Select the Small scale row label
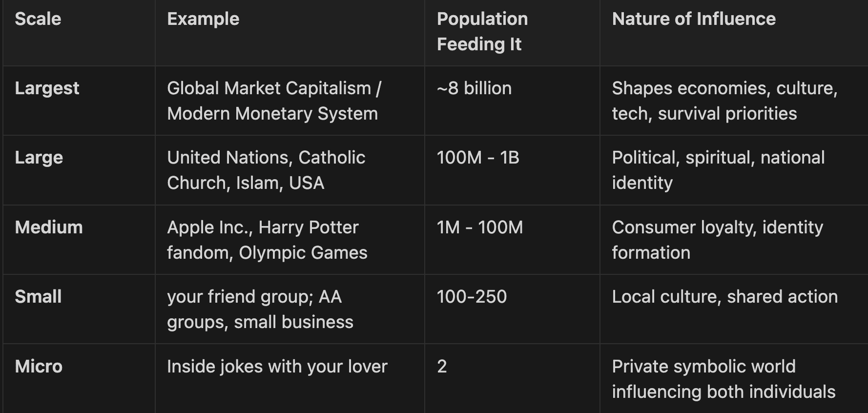The height and width of the screenshot is (413, 868). click(38, 297)
